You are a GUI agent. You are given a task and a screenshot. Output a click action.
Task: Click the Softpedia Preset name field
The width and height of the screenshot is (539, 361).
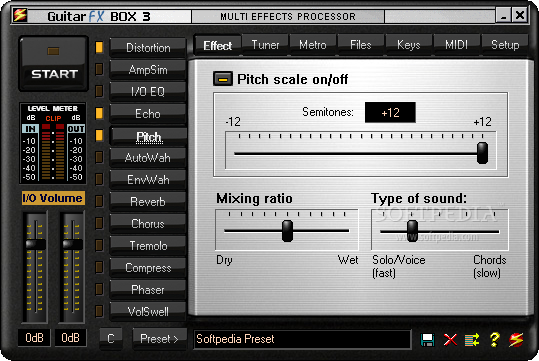[302, 340]
